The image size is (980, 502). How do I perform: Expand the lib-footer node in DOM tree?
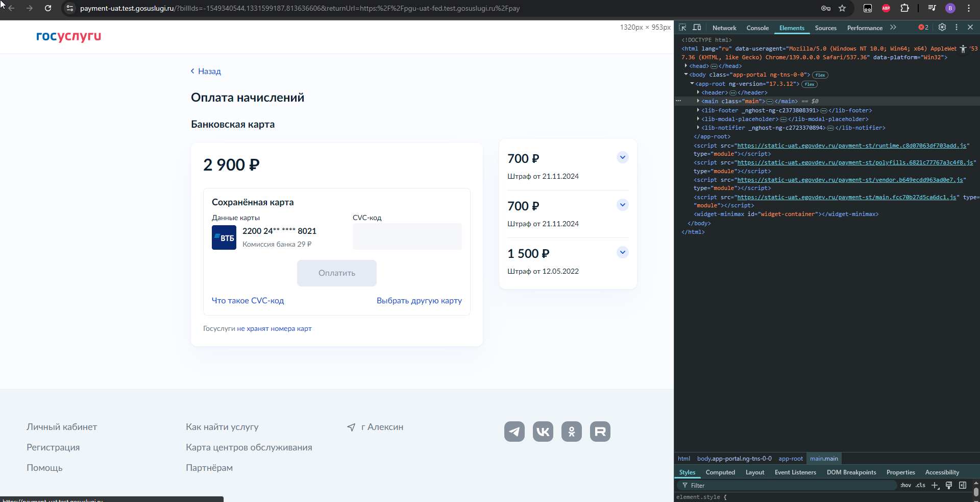[x=698, y=110]
